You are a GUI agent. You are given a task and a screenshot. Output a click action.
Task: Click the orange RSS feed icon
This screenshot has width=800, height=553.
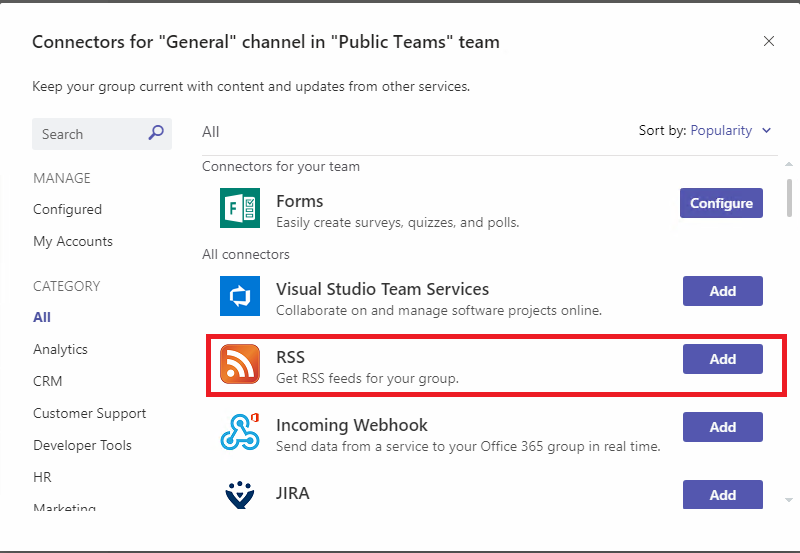tap(240, 364)
